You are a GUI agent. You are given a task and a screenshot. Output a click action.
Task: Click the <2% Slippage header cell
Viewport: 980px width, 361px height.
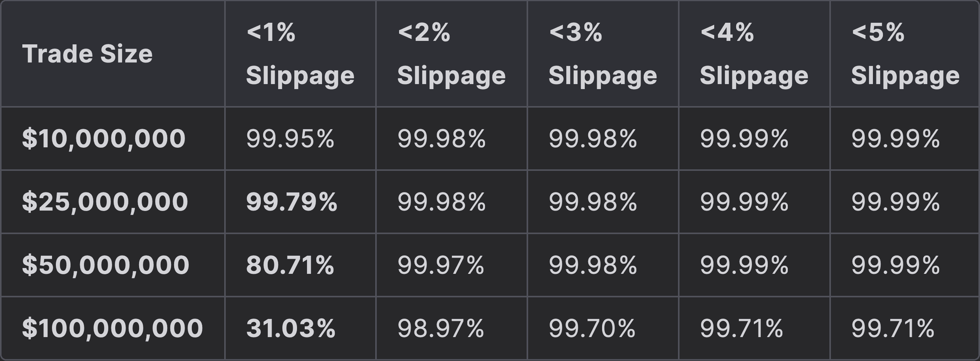click(x=451, y=54)
